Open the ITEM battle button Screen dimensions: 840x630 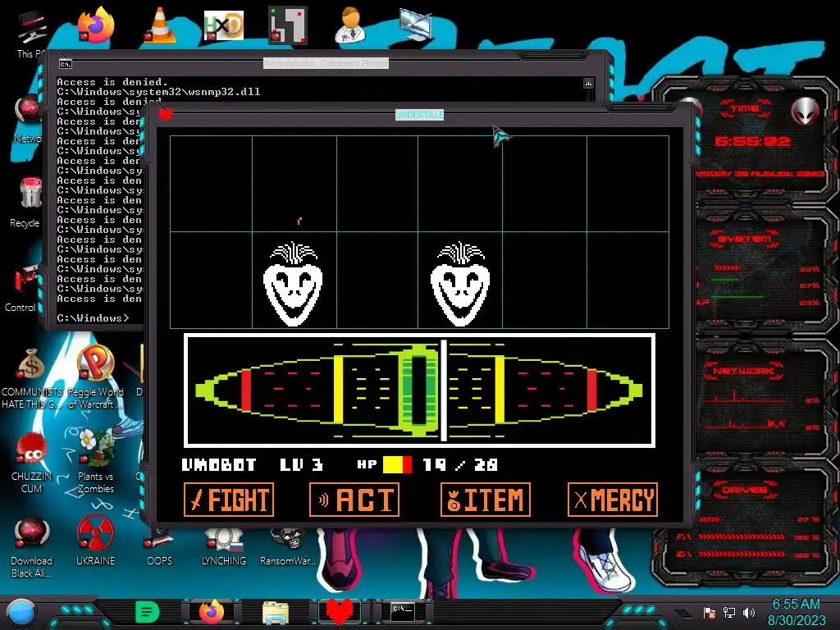pyautogui.click(x=486, y=500)
